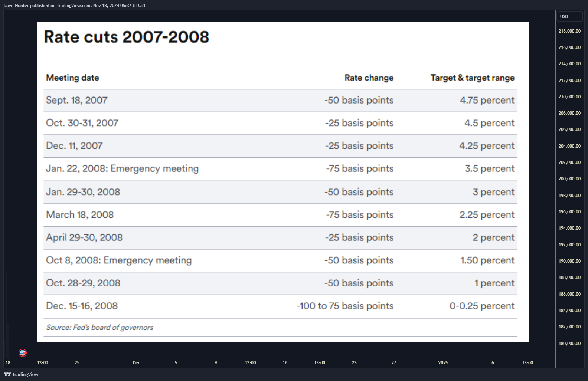The height and width of the screenshot is (381, 588).
Task: Click the 180,000.00 price scale label
Action: pyautogui.click(x=569, y=344)
